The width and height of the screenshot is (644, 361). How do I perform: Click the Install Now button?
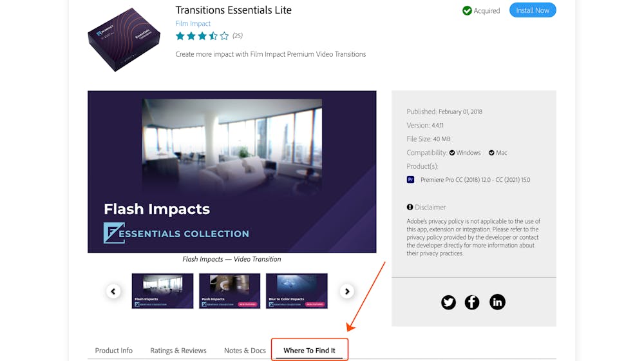(533, 10)
